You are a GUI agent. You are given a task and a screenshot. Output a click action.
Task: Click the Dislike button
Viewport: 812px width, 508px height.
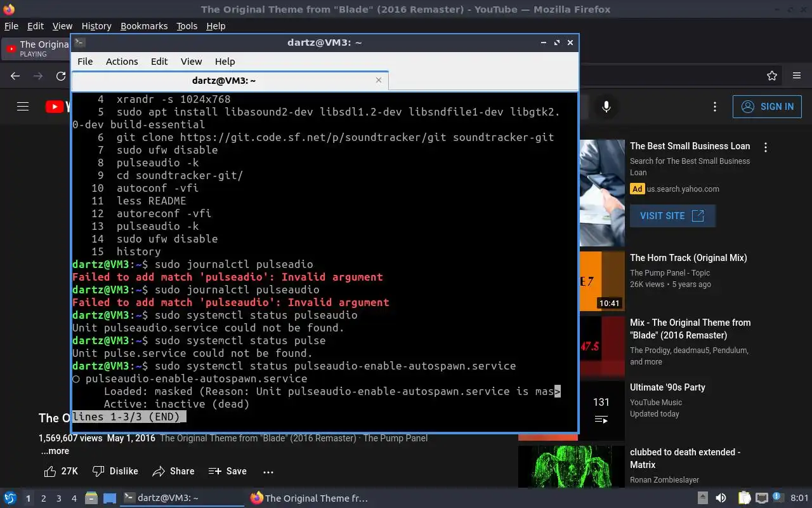tap(115, 471)
